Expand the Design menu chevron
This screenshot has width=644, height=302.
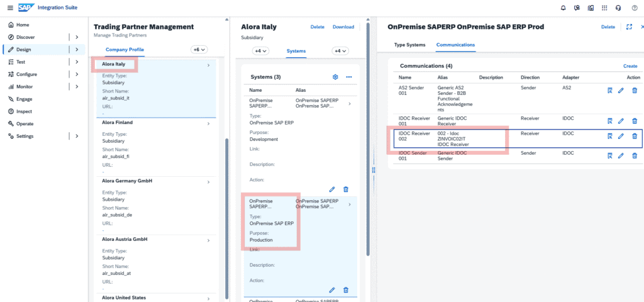(x=77, y=49)
